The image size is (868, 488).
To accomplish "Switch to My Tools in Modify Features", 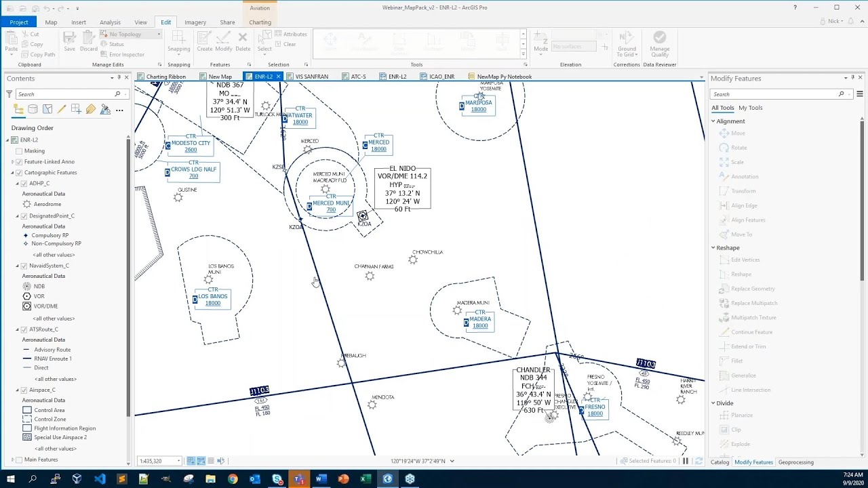I will [750, 108].
